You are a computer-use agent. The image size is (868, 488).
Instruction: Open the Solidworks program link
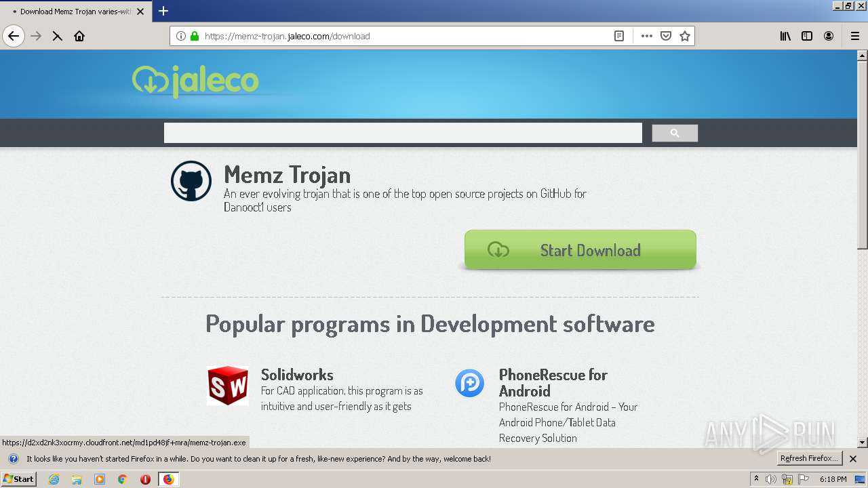tap(297, 375)
